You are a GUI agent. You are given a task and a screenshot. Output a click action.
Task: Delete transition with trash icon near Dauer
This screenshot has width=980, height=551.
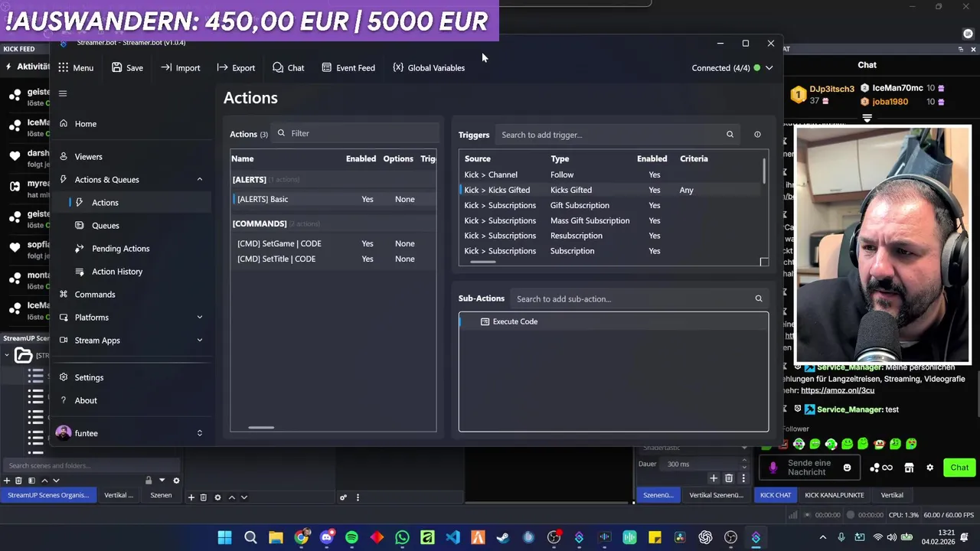coord(729,478)
